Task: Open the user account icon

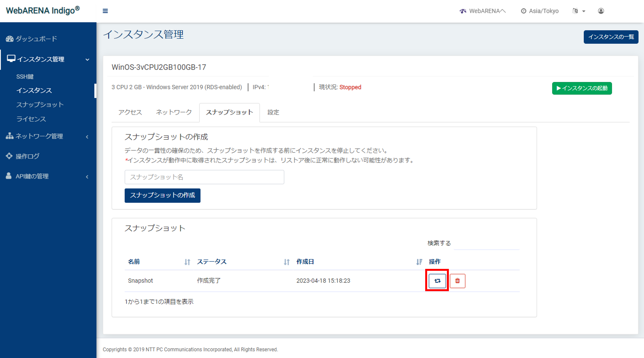Action: click(x=601, y=11)
